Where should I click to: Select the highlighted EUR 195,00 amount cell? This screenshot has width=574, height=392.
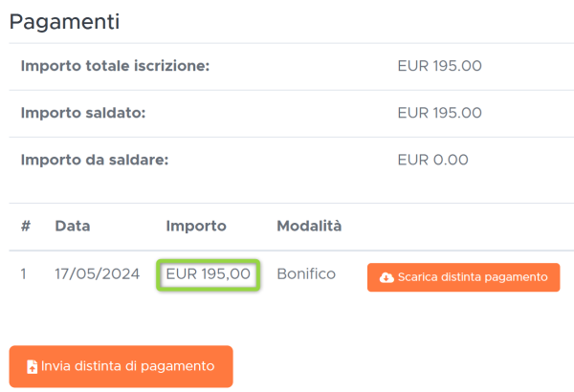209,275
